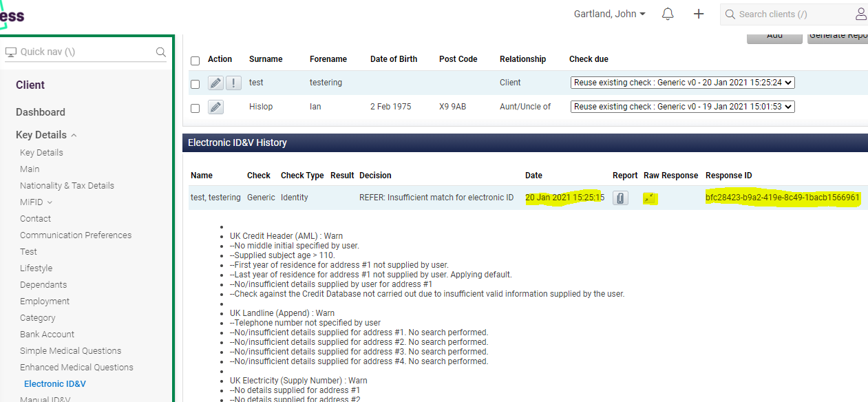Tick the checkbox on the test, testering row
The image size is (868, 402).
[194, 82]
